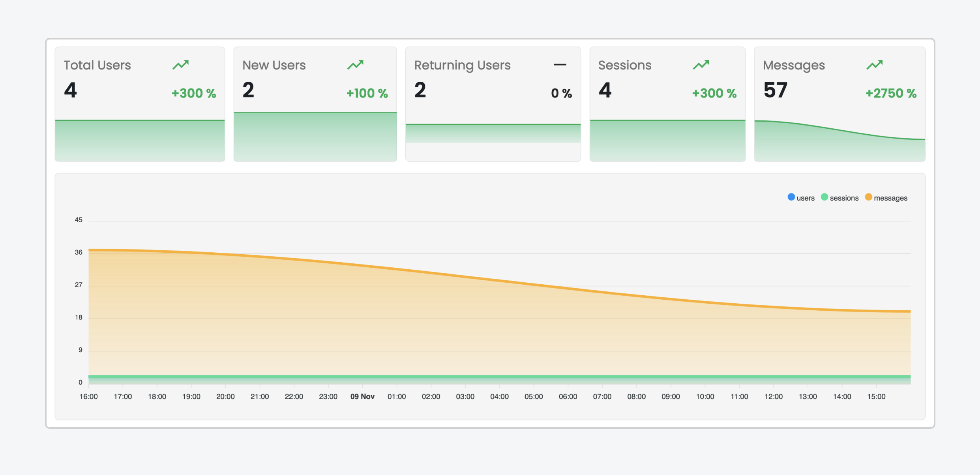
Task: Click the +2750 % messages change value
Action: click(x=890, y=93)
